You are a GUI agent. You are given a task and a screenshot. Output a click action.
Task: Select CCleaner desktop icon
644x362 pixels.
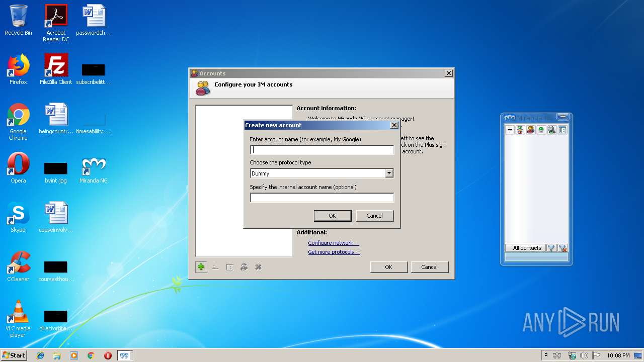pos(18,266)
